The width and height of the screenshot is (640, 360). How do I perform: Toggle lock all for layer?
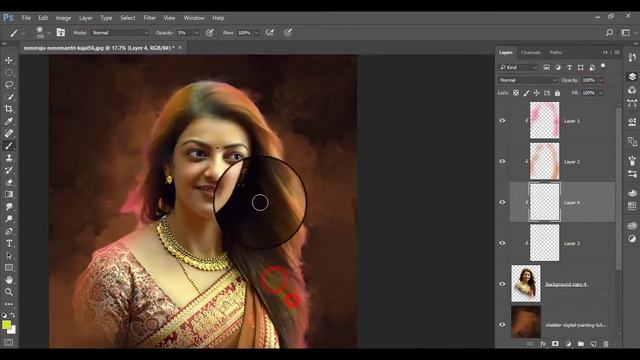(x=558, y=93)
